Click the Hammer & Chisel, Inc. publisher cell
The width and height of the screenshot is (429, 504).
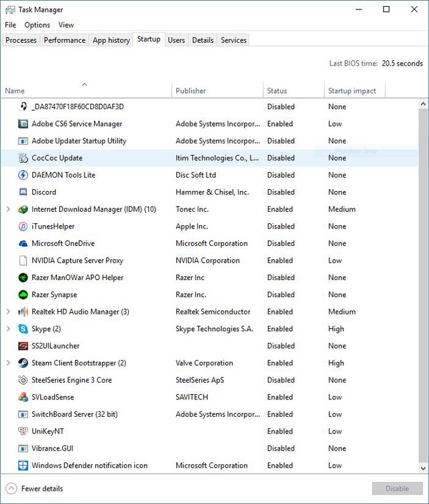(x=212, y=192)
